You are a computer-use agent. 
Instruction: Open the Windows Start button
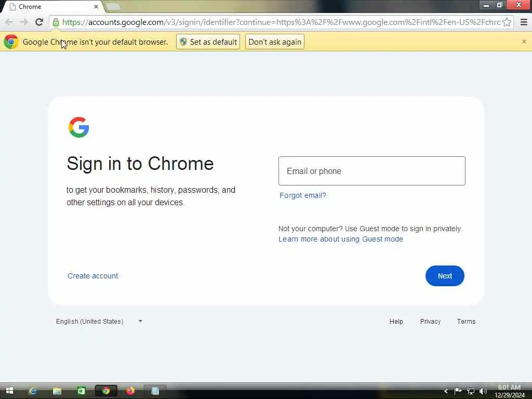(9, 391)
